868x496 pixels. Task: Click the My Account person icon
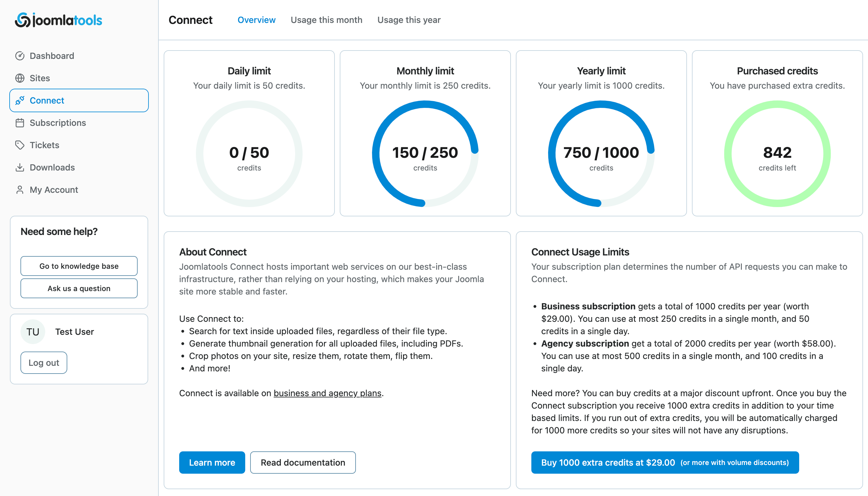[x=20, y=190]
